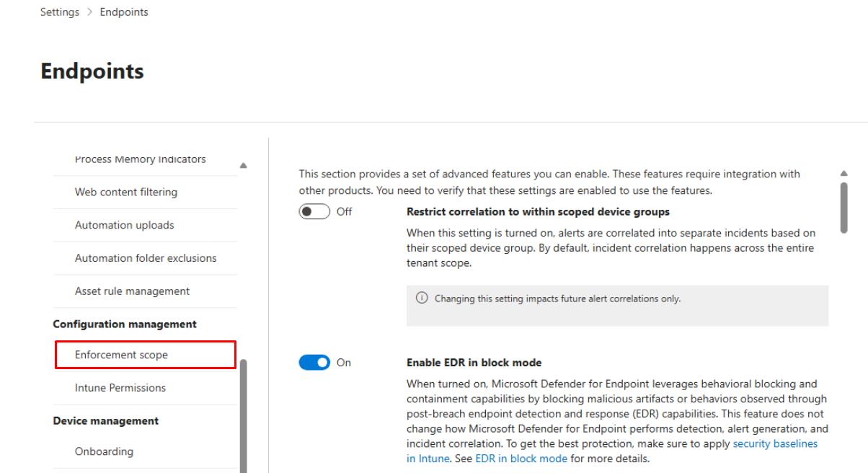
Task: Toggle Restrict correlation to scoped device groups
Action: pyautogui.click(x=314, y=212)
